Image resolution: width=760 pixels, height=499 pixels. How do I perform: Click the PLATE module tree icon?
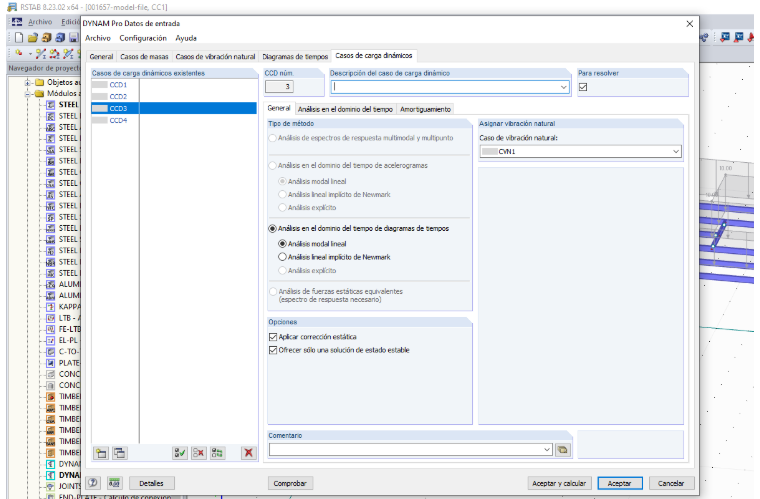(x=50, y=363)
